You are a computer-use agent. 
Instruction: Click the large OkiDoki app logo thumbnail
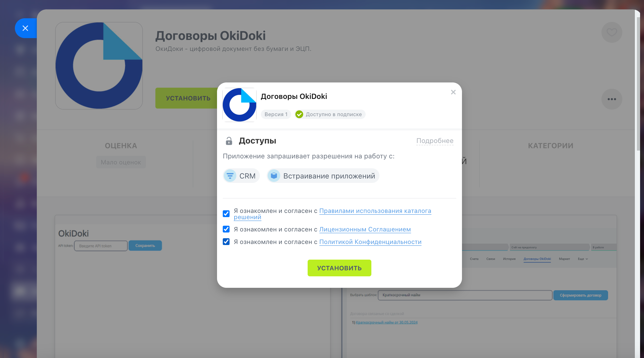pos(99,66)
